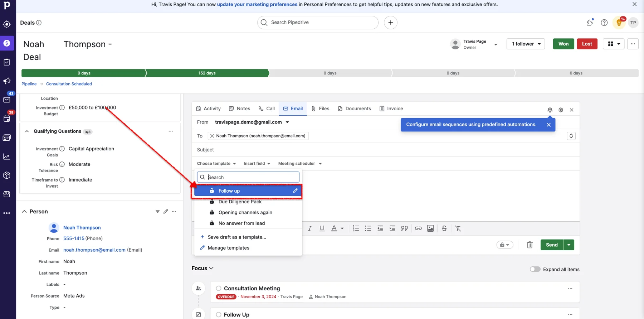The image size is (644, 319).
Task: Insert bulleted list in email editor
Action: (x=368, y=228)
